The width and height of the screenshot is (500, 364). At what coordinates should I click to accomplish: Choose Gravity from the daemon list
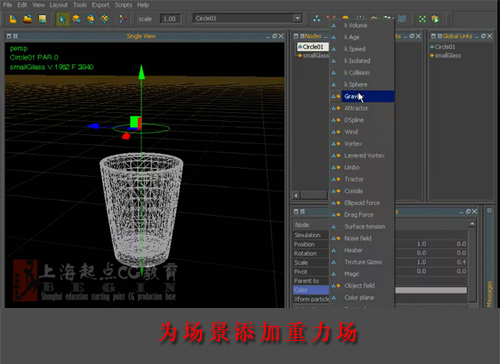coord(362,96)
